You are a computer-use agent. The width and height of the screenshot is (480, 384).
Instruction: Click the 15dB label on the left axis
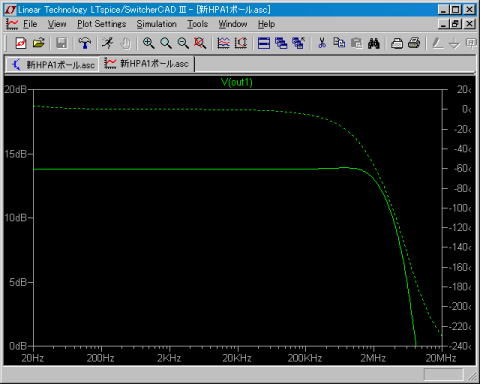pyautogui.click(x=16, y=154)
